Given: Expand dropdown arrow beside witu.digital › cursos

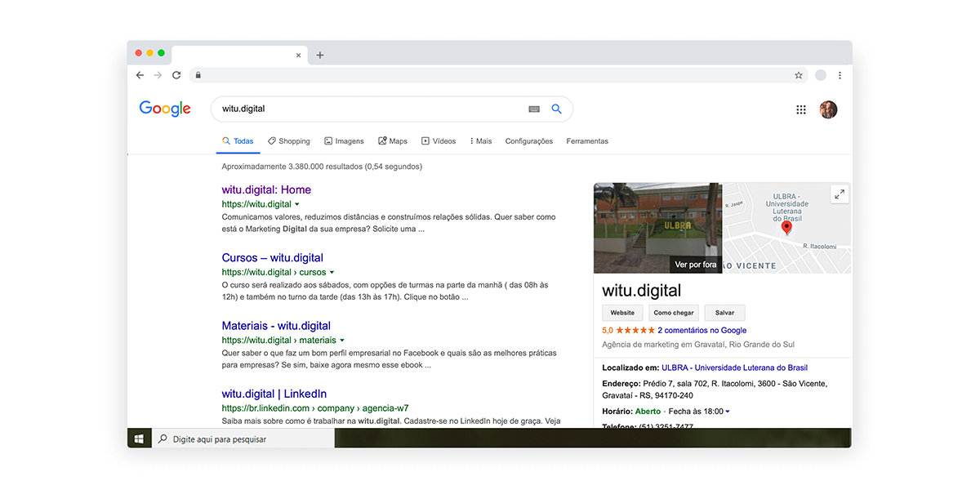Looking at the screenshot, I should pyautogui.click(x=332, y=272).
